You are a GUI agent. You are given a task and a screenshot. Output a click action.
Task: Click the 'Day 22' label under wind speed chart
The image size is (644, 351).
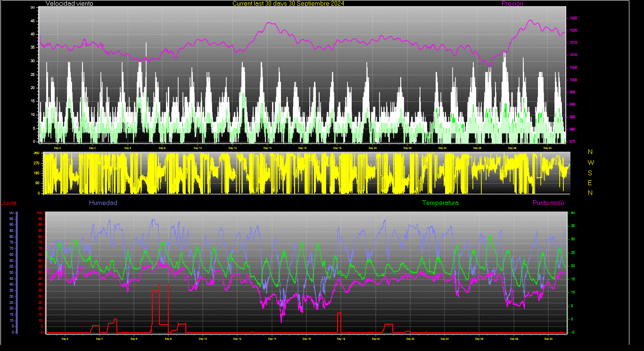pyautogui.click(x=407, y=148)
